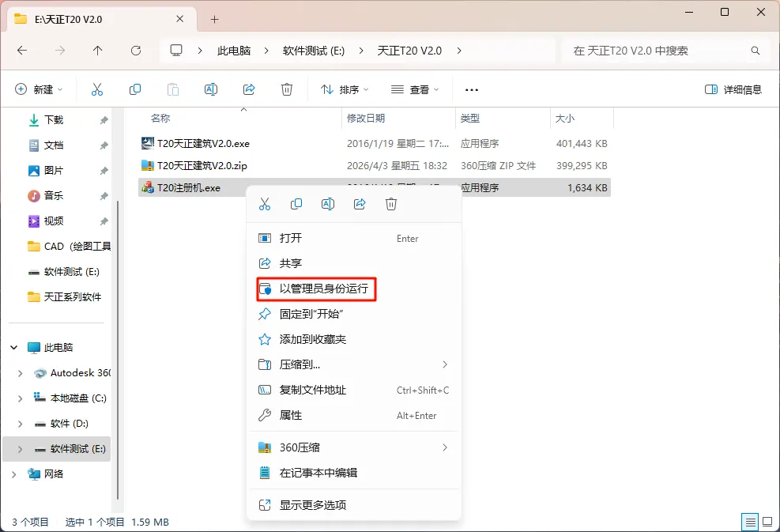This screenshot has height=532, width=780.
Task: Click Copy icon in the explorer toolbar
Action: click(x=135, y=89)
